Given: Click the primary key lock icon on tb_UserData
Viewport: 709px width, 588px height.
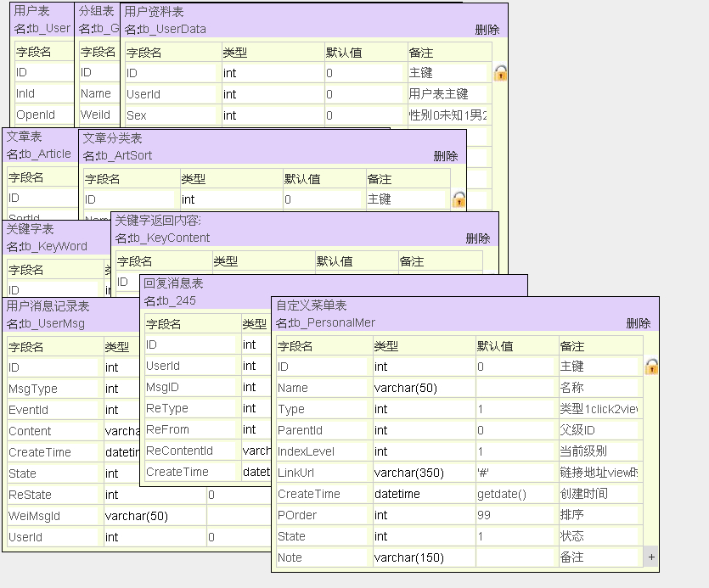Looking at the screenshot, I should click(500, 74).
